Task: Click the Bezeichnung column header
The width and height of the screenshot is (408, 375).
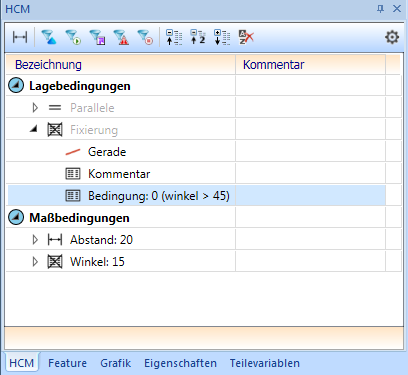Action: click(x=121, y=65)
